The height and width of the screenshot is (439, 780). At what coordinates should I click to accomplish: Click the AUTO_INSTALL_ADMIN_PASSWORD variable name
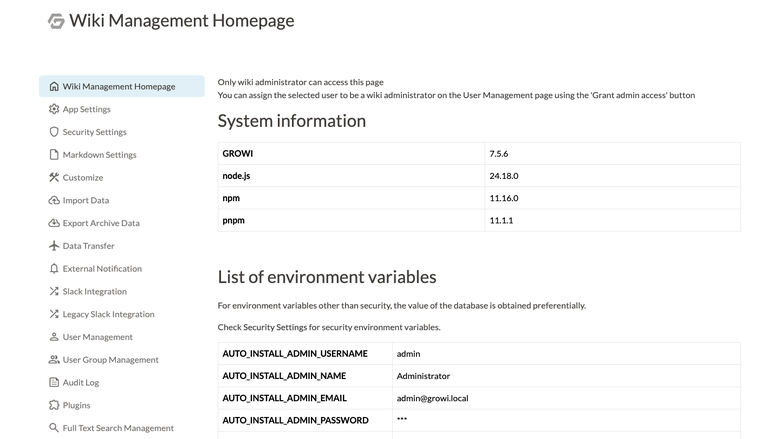[x=295, y=421]
